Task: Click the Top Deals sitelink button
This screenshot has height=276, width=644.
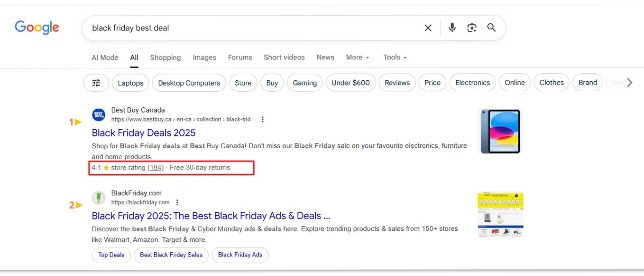Action: coord(111,255)
